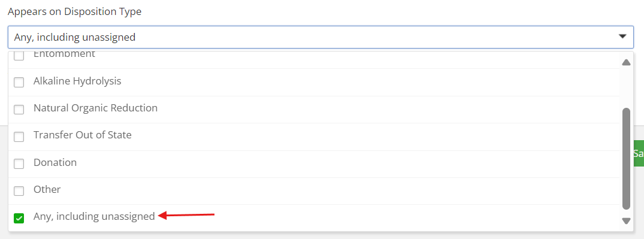Click the dropdown caret arrow icon
The height and width of the screenshot is (239, 644).
click(622, 37)
